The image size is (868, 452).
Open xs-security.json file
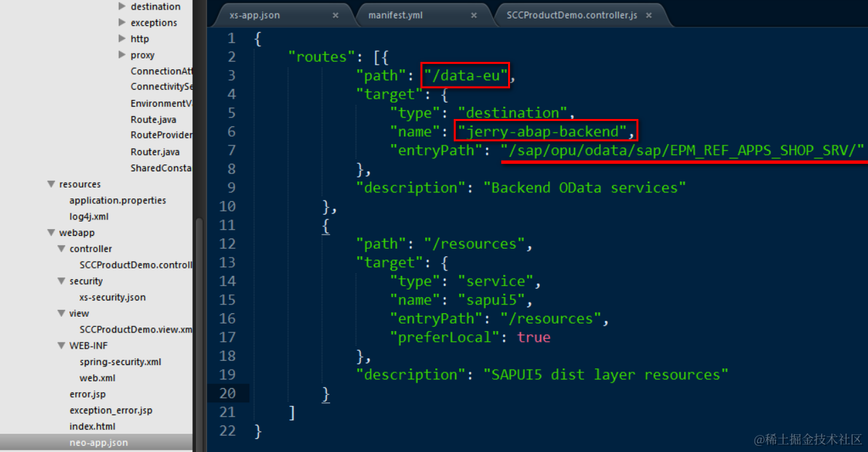[112, 297]
